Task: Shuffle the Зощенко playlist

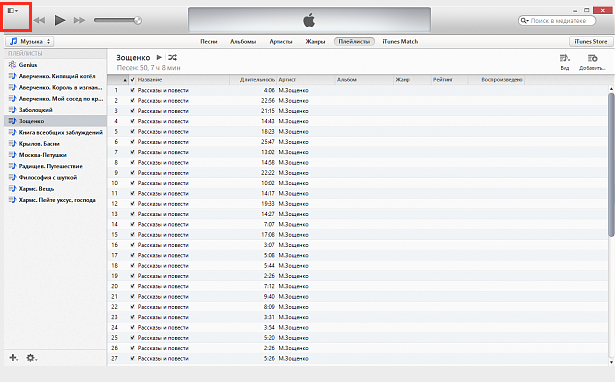Action: tap(173, 57)
